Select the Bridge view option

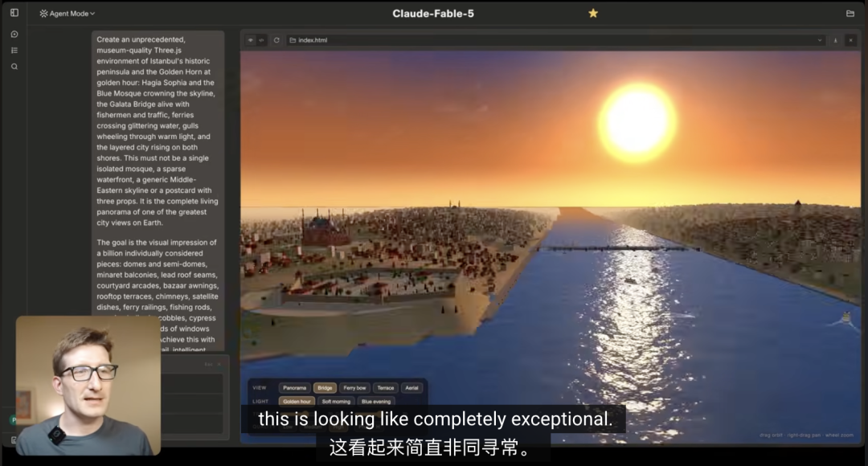pos(325,388)
